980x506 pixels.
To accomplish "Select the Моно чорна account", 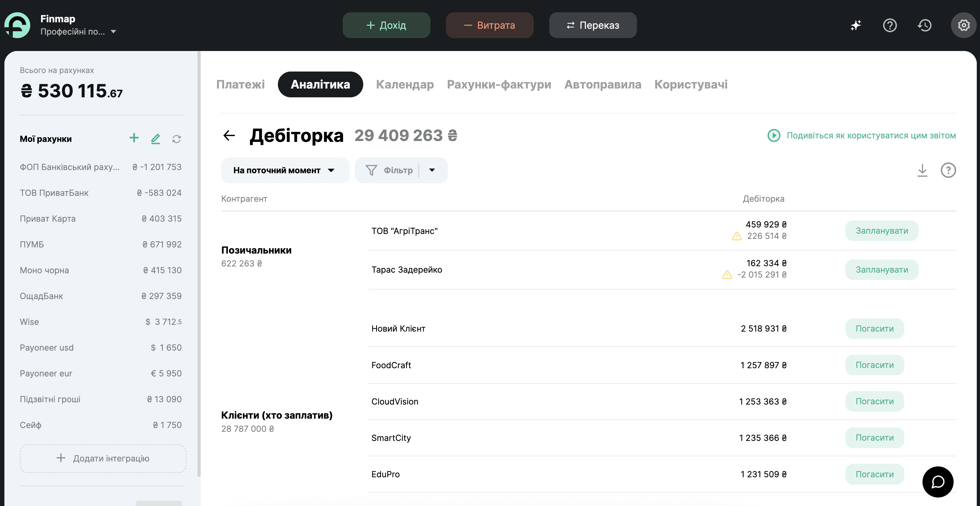I will point(101,270).
